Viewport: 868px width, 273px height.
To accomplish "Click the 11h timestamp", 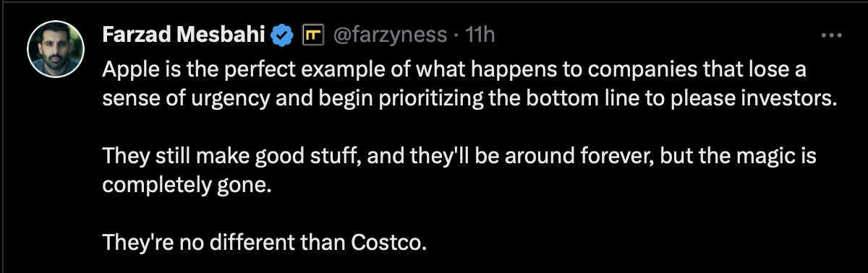I will coord(478,34).
